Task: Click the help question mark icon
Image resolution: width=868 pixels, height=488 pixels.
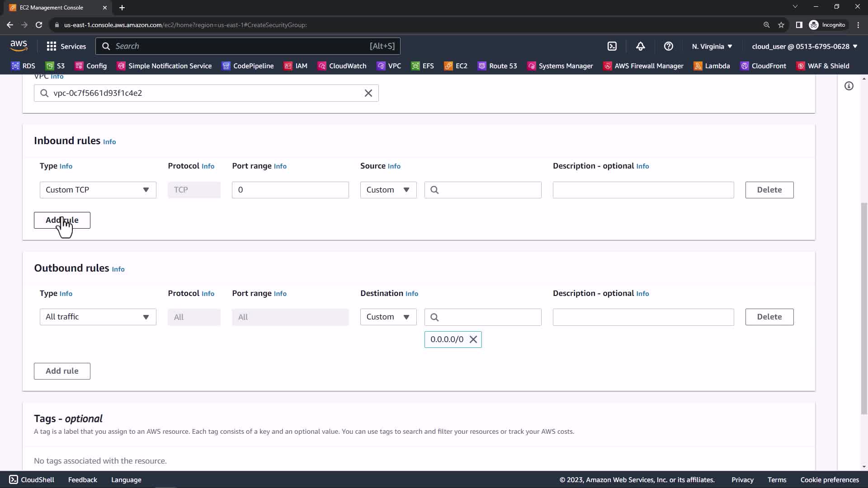Action: coord(668,46)
